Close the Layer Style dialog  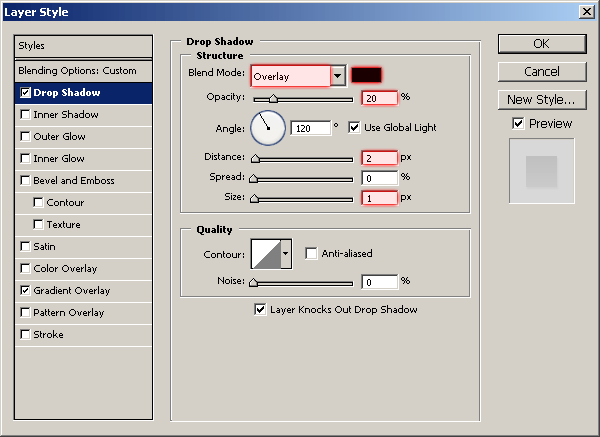tap(585, 11)
